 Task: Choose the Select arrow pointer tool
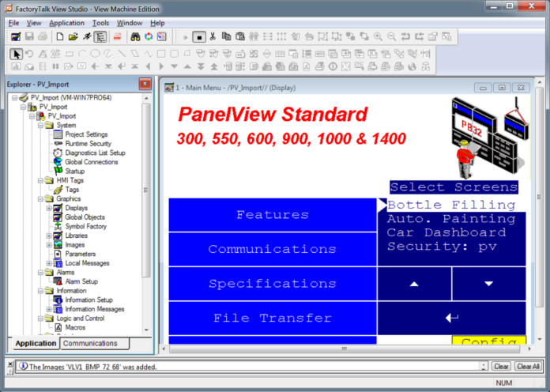(16, 54)
